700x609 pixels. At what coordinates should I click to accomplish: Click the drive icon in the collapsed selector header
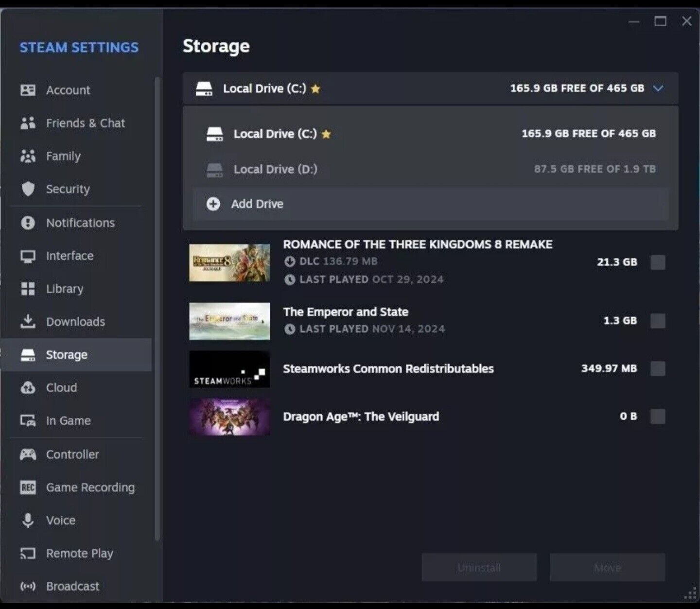204,89
